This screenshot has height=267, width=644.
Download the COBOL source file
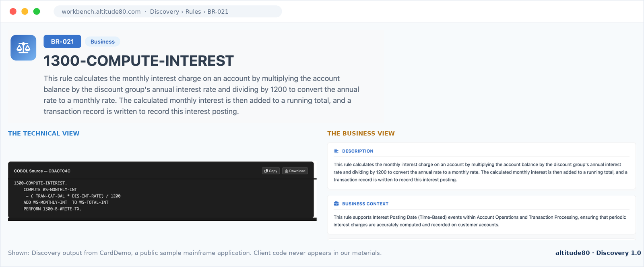tap(295, 171)
